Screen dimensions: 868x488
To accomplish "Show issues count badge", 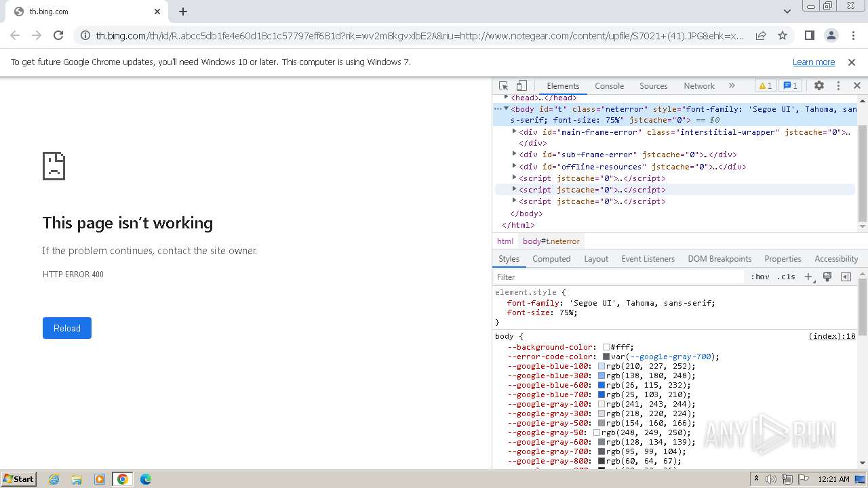I will (790, 86).
